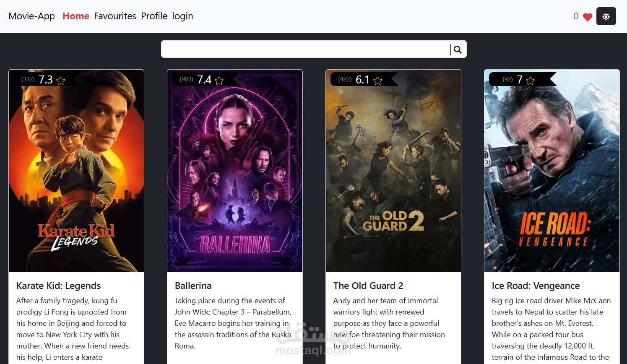Click the (422) vote count
The width and height of the screenshot is (627, 364).
pyautogui.click(x=345, y=79)
